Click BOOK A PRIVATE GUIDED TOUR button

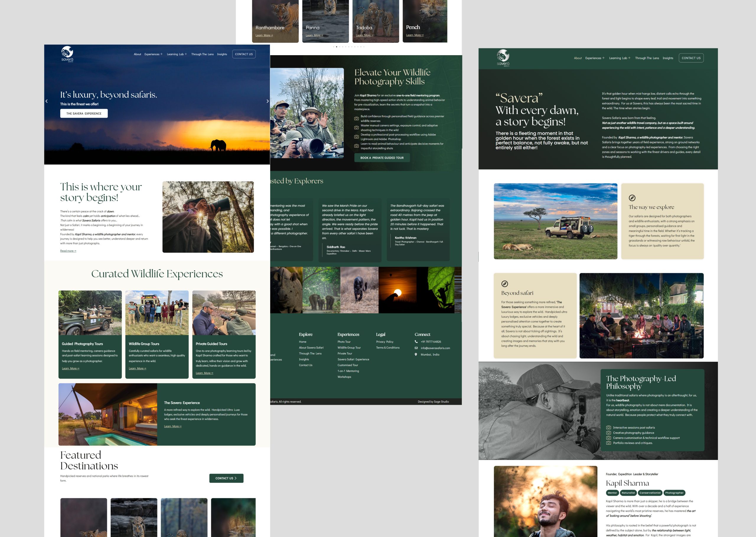coord(382,158)
